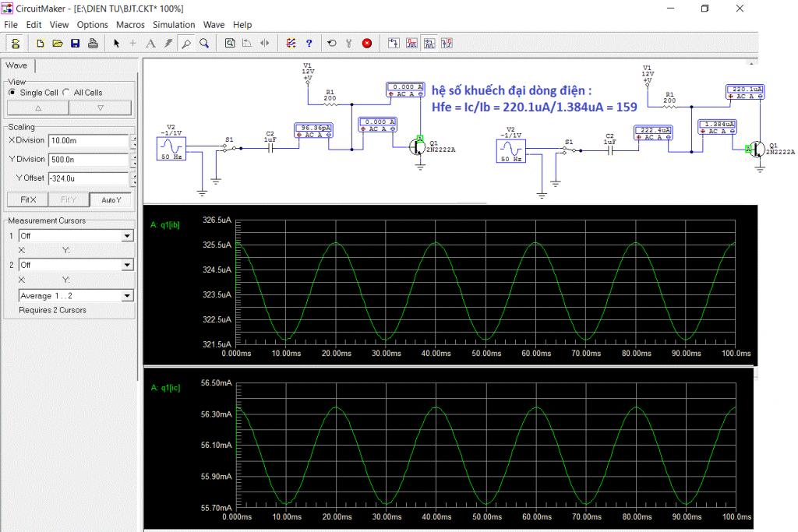Click the Y Offset input field
This screenshot has height=532, width=798.
tap(87, 178)
